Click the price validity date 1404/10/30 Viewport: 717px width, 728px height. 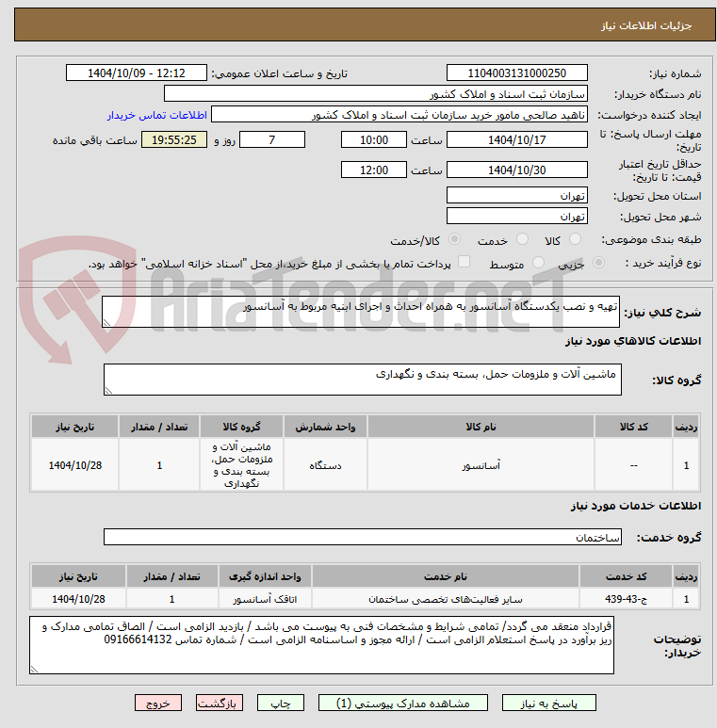517,170
